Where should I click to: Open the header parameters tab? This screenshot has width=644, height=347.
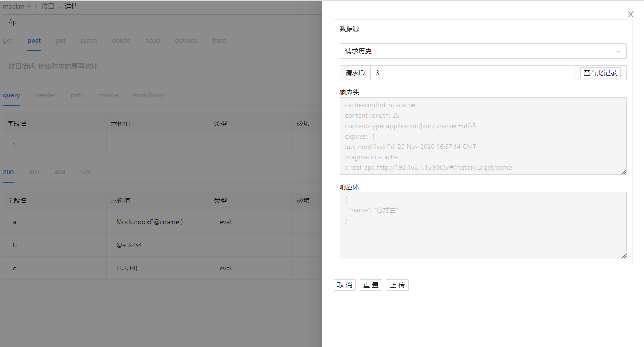pos(45,95)
